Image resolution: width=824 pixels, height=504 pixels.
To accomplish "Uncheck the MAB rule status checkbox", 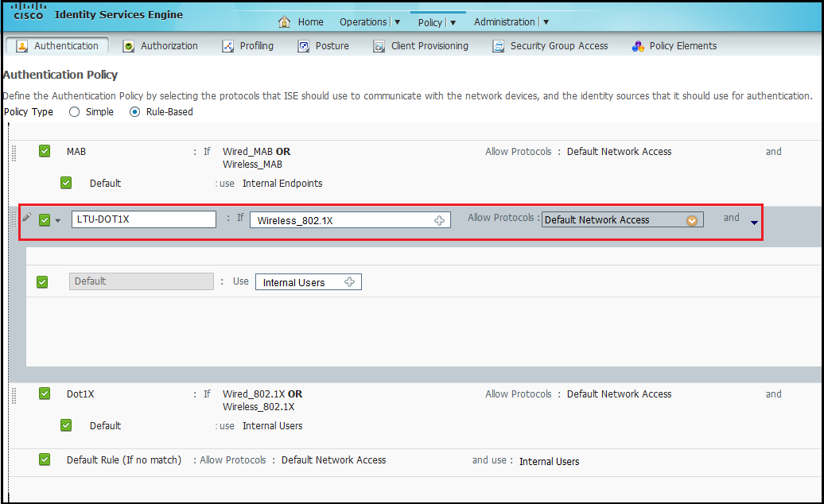I will click(45, 151).
